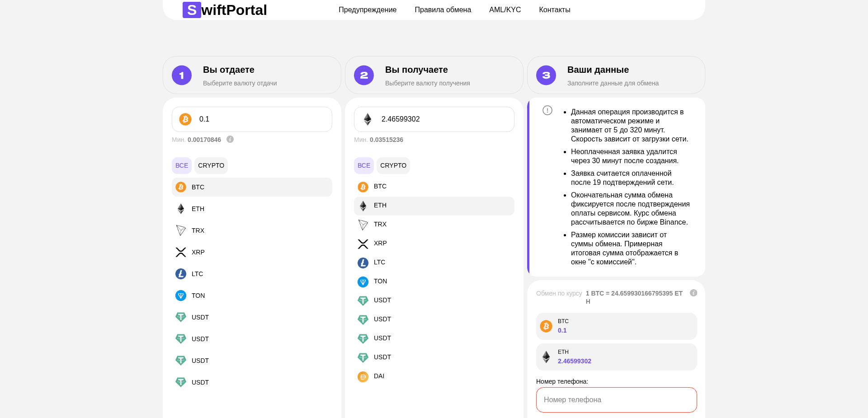Click the receive amount field 2.46599302

click(x=434, y=119)
